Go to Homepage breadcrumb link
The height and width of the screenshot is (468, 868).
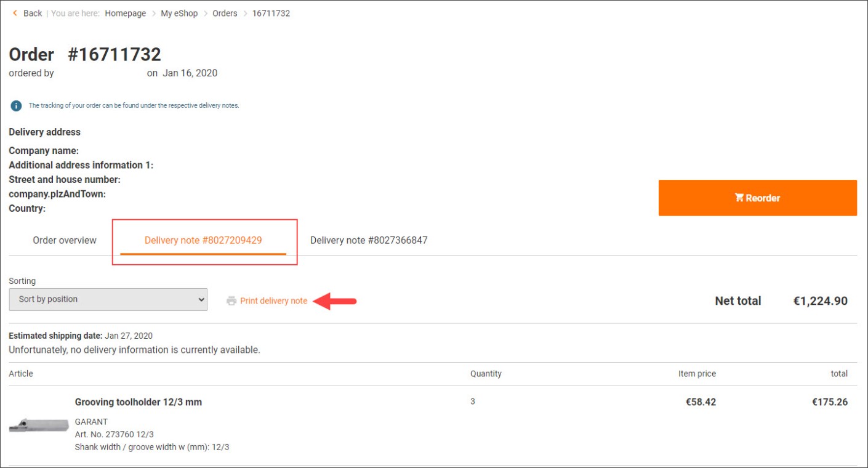point(126,13)
